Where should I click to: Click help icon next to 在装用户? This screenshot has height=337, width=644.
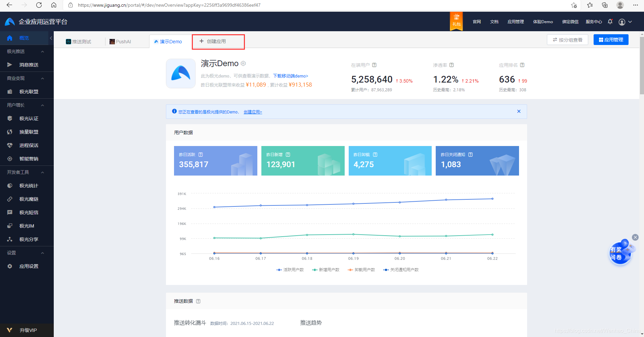click(x=374, y=65)
